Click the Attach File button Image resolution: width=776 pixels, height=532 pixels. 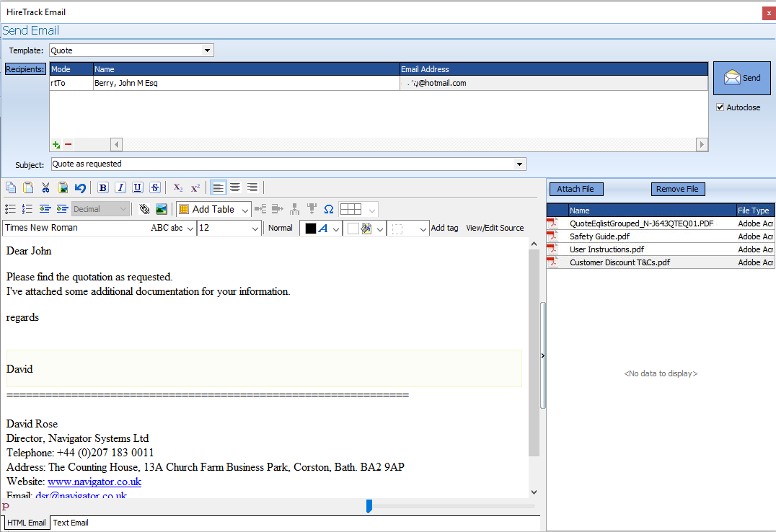click(576, 189)
